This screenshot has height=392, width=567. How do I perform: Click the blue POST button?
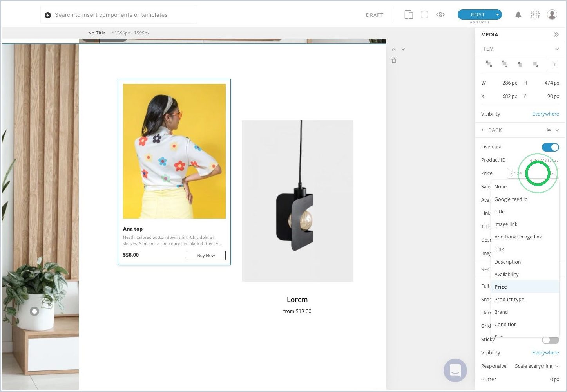(x=476, y=14)
